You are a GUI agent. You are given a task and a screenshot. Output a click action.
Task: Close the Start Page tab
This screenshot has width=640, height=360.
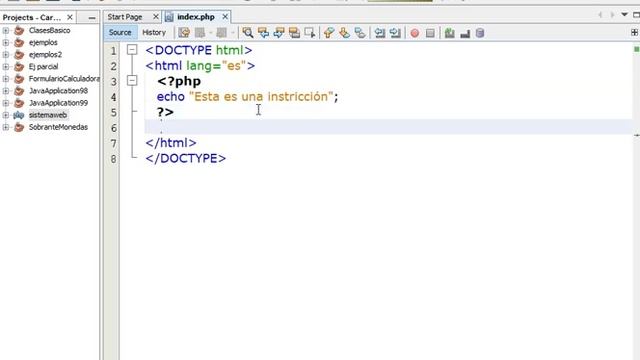[x=156, y=17]
